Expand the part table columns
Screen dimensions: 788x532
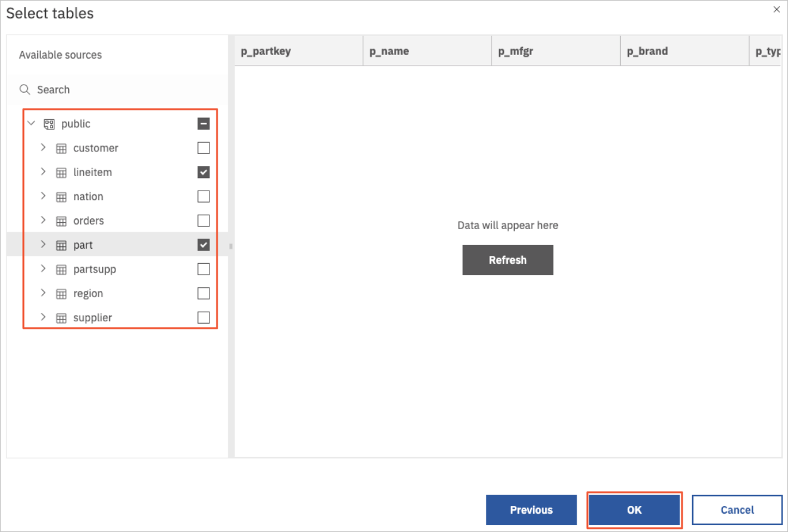point(43,244)
